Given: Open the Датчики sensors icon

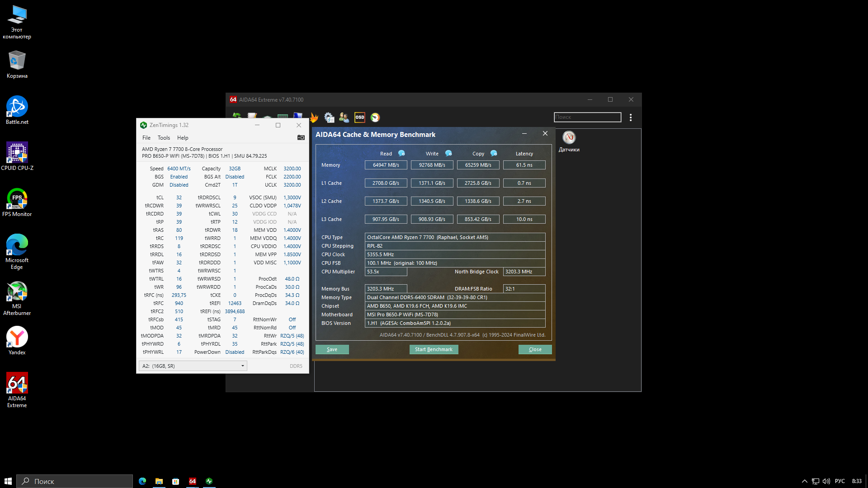Looking at the screenshot, I should click(569, 138).
